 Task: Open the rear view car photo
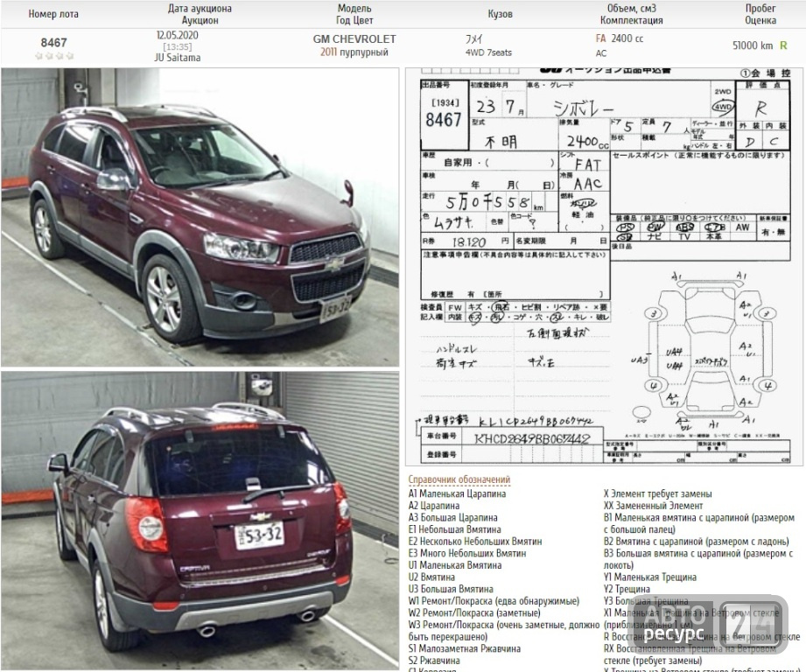pos(200,520)
